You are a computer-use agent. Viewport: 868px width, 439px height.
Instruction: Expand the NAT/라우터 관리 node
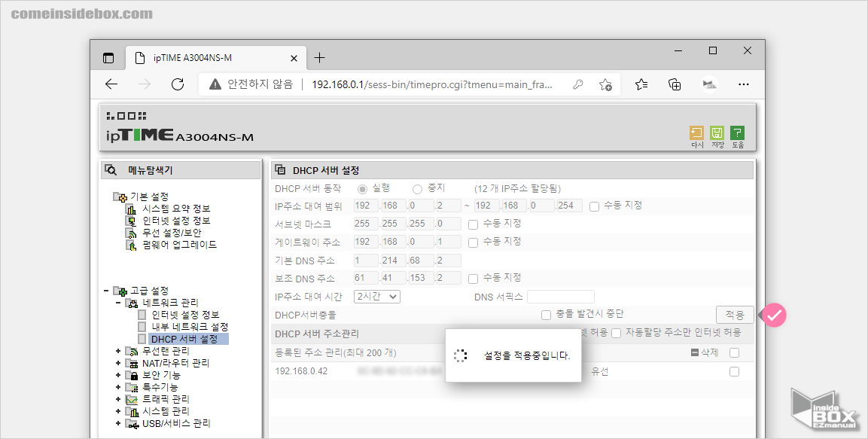pos(118,363)
